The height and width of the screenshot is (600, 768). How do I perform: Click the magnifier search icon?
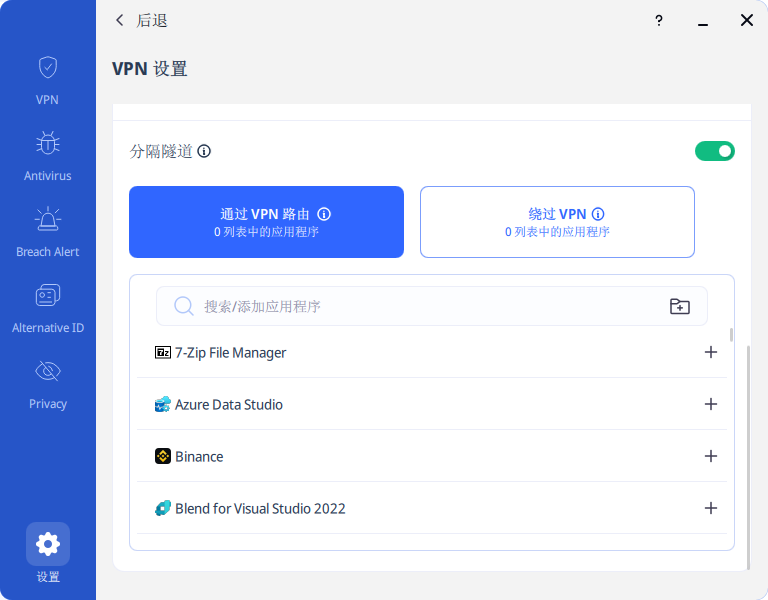(x=184, y=306)
